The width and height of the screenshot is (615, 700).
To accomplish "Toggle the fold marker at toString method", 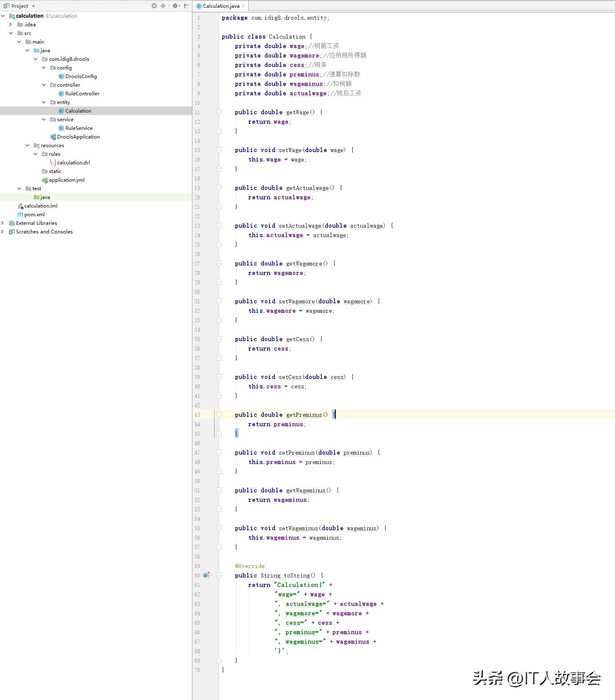I will pyautogui.click(x=219, y=575).
